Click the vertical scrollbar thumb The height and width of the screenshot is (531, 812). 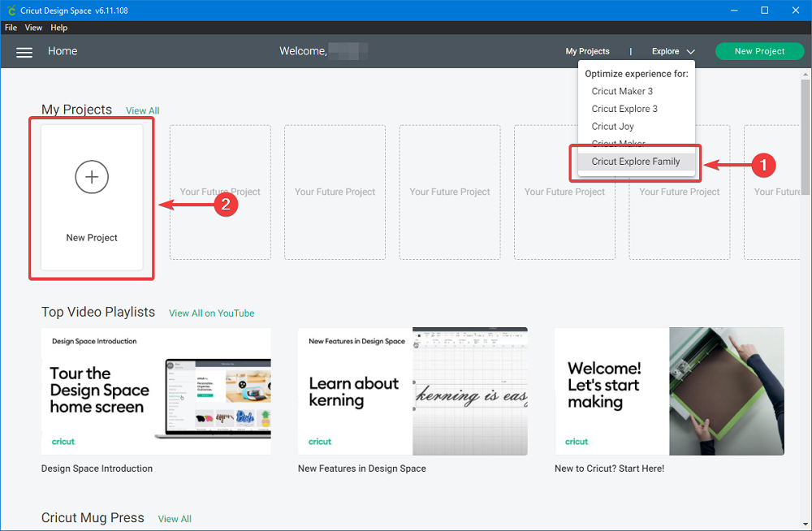point(806,136)
